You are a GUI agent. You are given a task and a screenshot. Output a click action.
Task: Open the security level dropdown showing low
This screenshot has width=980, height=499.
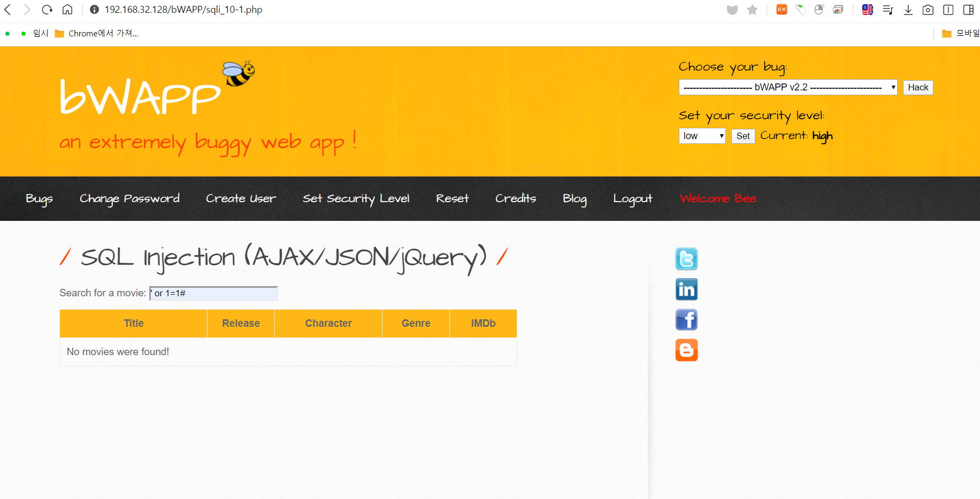(x=702, y=136)
